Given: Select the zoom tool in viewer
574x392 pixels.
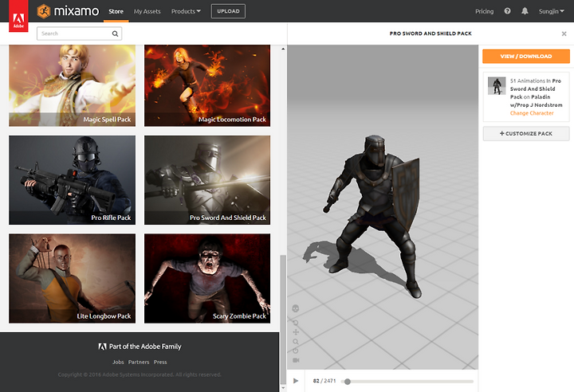Looking at the screenshot, I should pyautogui.click(x=296, y=342).
